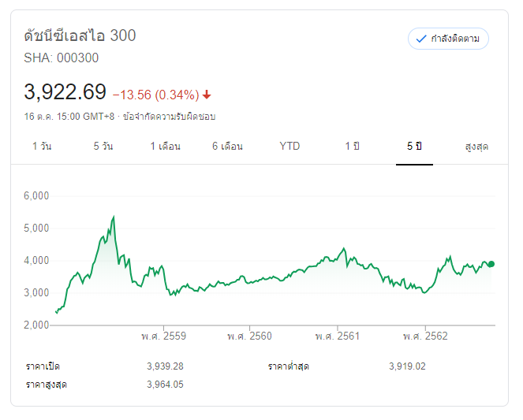
Task: Switch to the 6 เดือน range
Action: click(x=227, y=147)
